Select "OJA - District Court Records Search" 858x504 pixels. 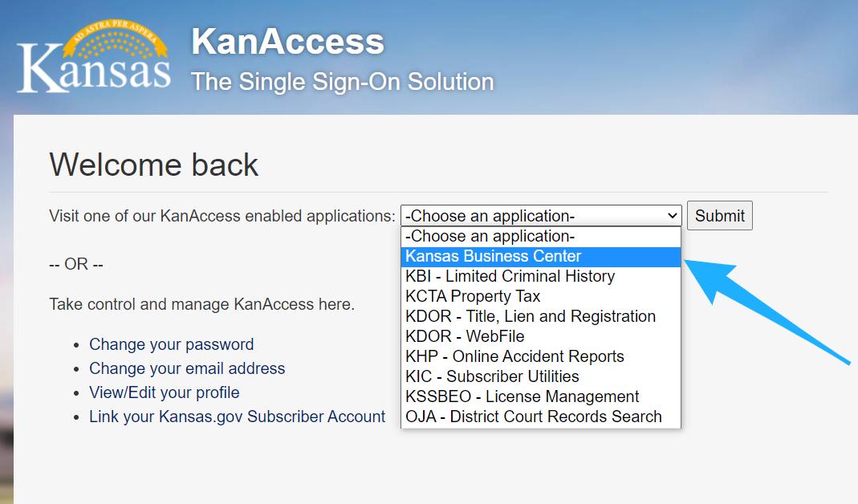(535, 417)
